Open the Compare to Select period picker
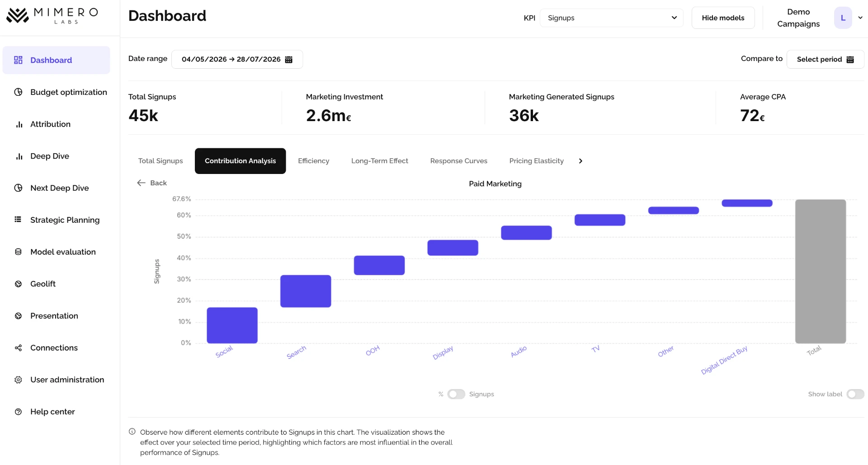 pyautogui.click(x=825, y=59)
